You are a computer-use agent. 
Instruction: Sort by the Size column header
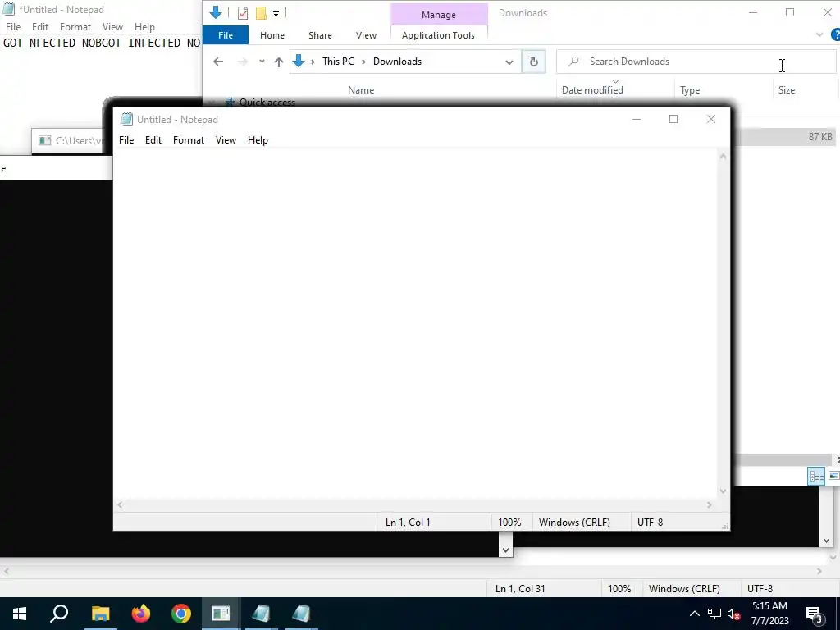787,90
